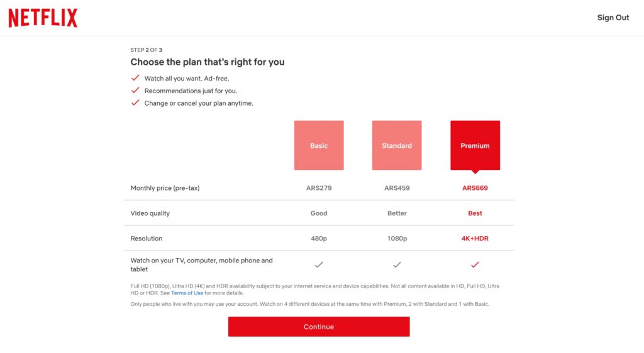
Task: Click the ARS459 Standard price
Action: (x=397, y=188)
